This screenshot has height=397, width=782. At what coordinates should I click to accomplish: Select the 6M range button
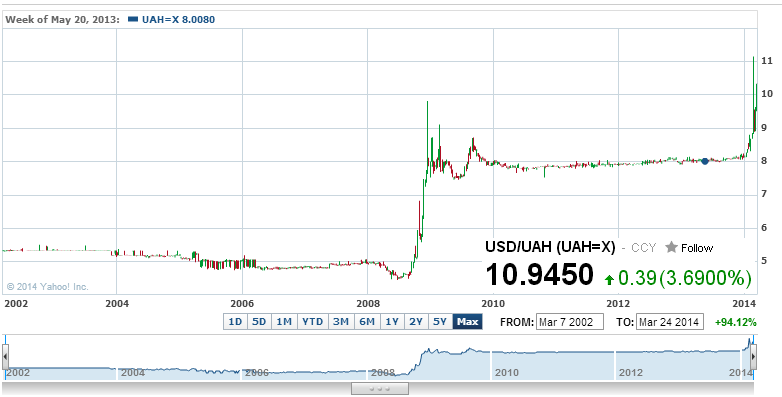[367, 322]
